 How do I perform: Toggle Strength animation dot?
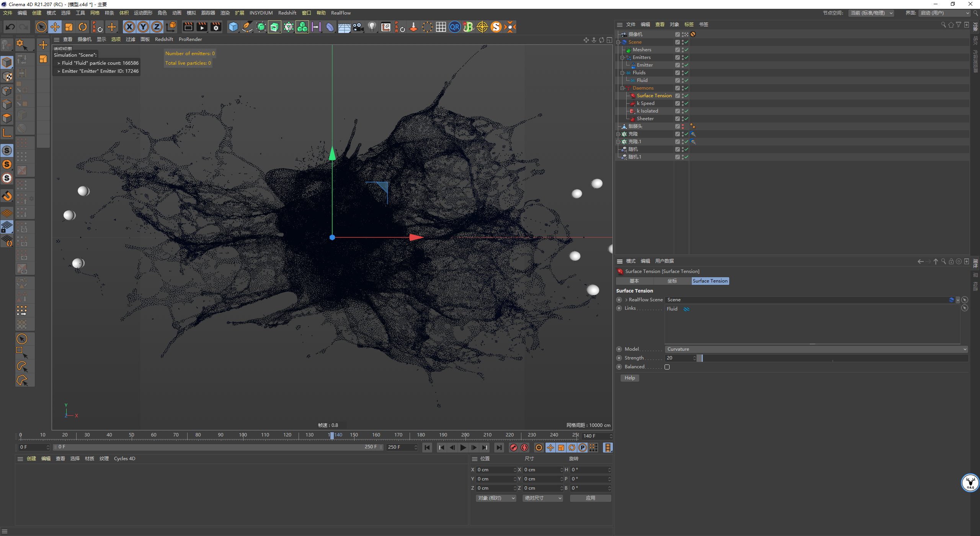tap(619, 358)
